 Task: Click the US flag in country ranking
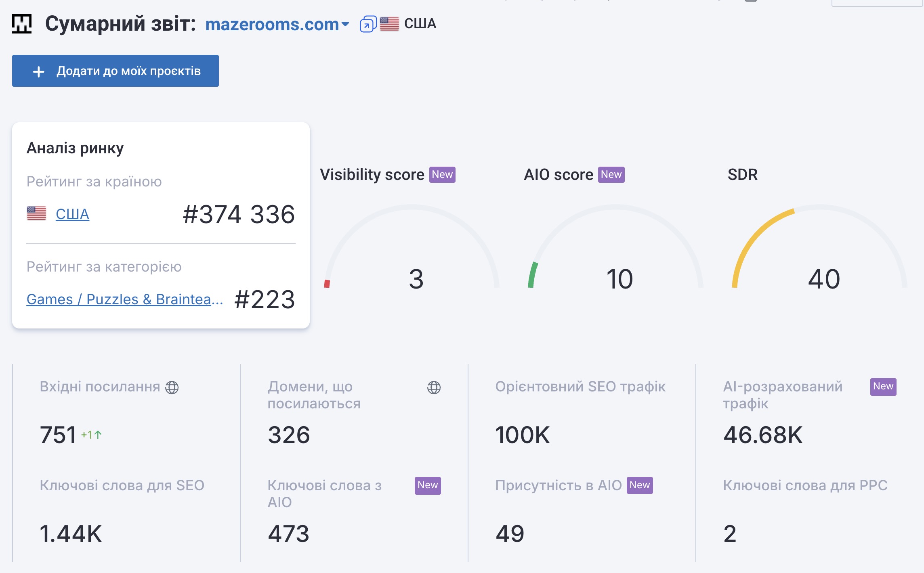point(36,213)
